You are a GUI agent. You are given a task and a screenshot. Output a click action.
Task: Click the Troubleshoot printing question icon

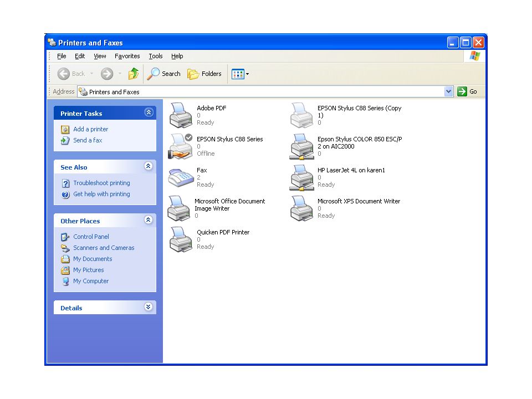[x=65, y=183]
